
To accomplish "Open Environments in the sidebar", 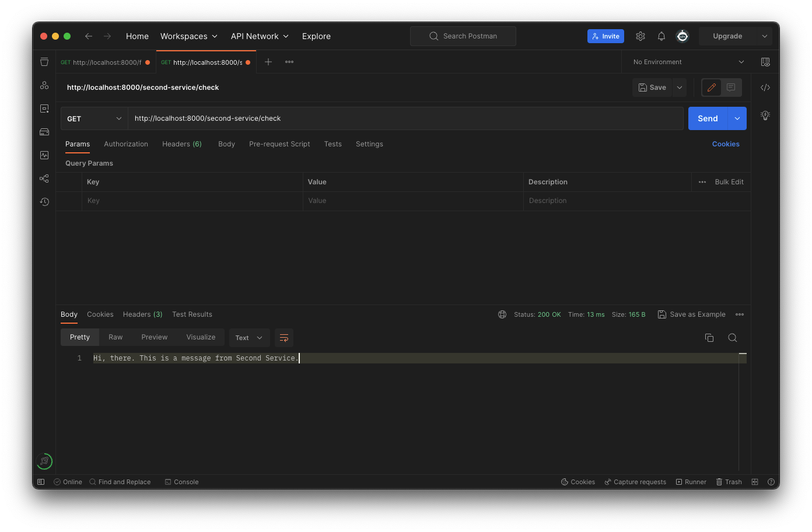I will click(44, 108).
